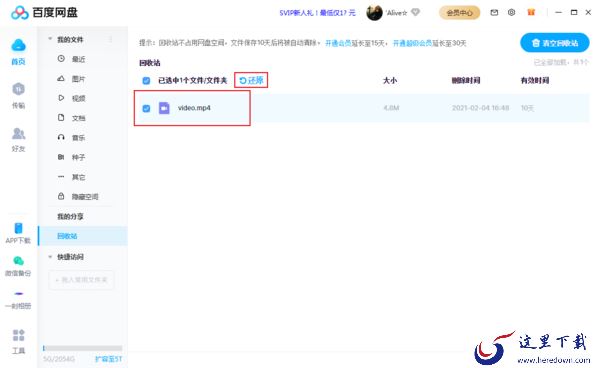600x368 pixels.
Task: Click the 扩容至5T expand storage link
Action: (109, 359)
